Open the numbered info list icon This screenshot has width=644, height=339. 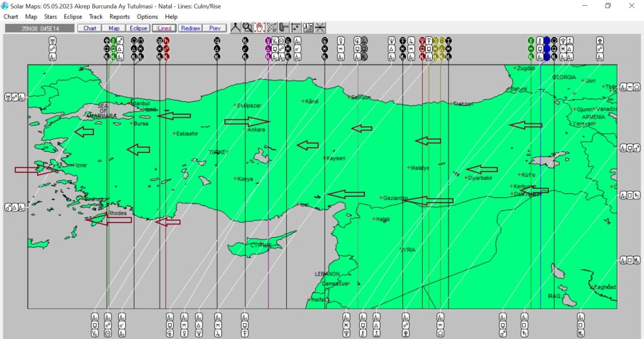pos(308,28)
